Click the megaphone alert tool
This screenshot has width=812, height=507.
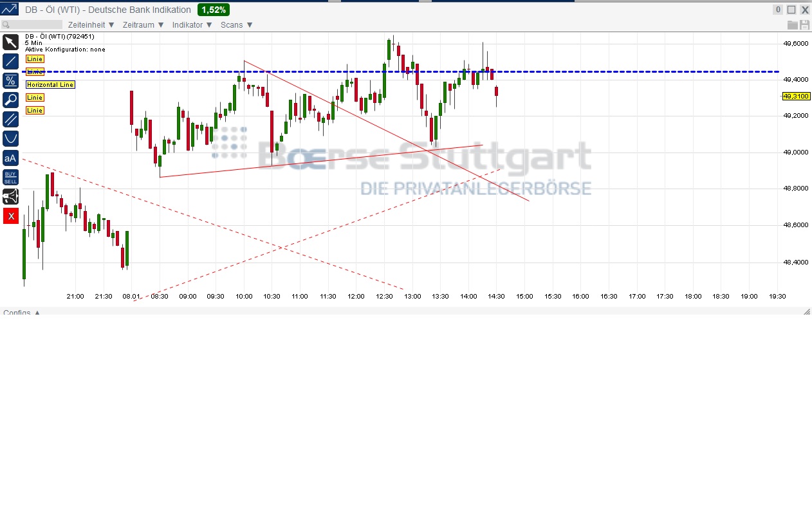pos(11,196)
